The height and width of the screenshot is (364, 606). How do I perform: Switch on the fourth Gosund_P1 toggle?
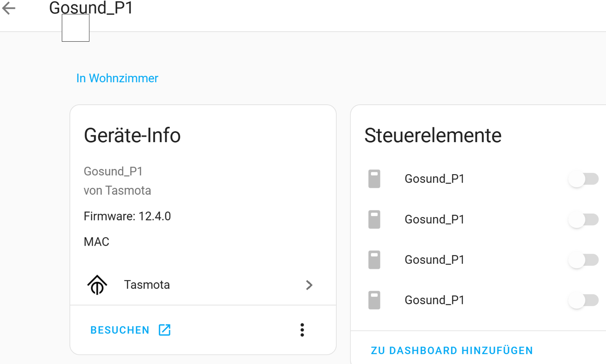coord(583,300)
